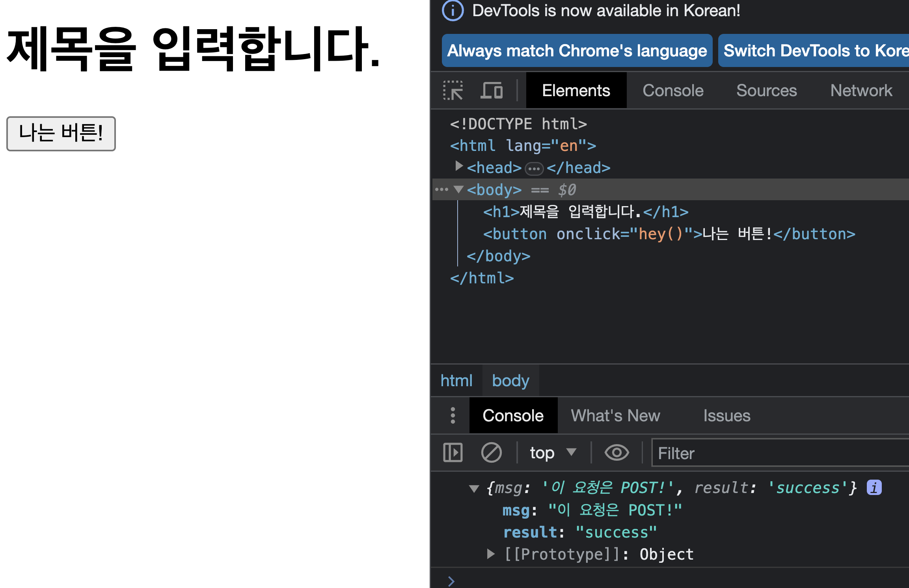Expand the head element node

click(x=458, y=166)
